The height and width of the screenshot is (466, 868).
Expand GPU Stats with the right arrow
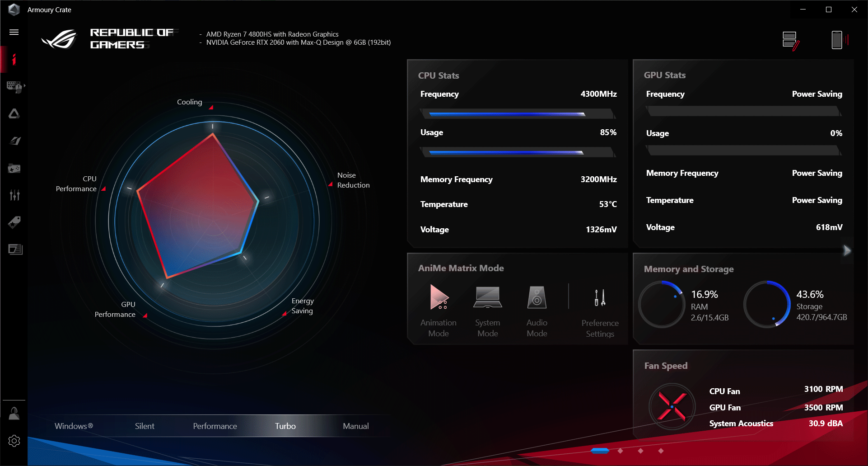click(847, 250)
